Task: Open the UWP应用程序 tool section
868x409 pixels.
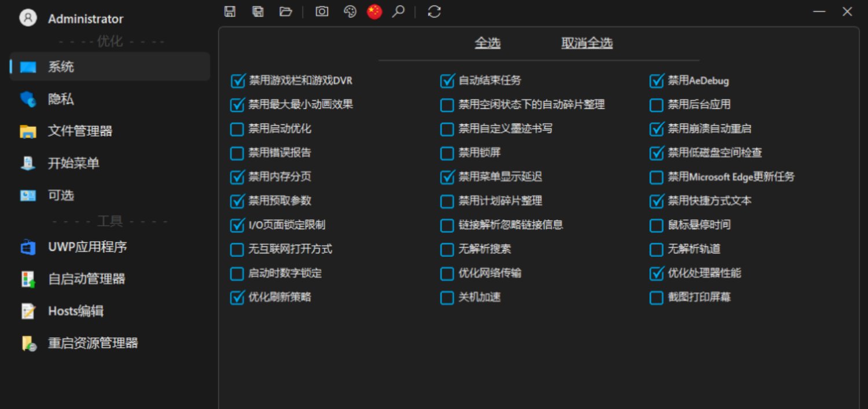Action: click(x=87, y=247)
